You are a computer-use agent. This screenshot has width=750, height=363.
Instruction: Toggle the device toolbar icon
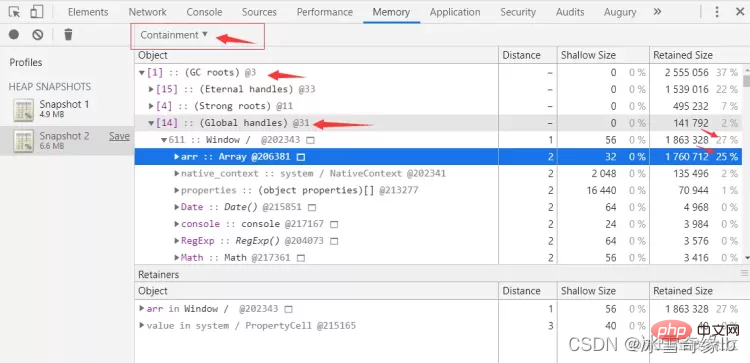[36, 12]
